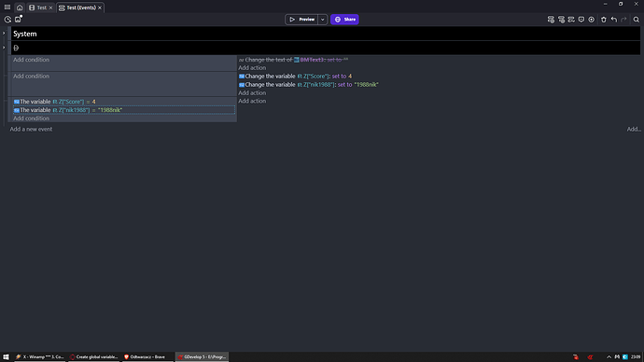This screenshot has height=362, width=644.
Task: Click the purple Share button
Action: (344, 20)
